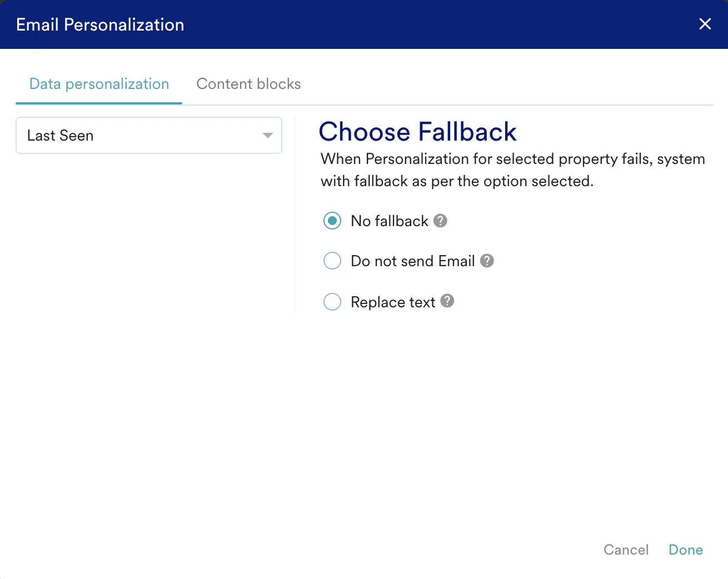728x579 pixels.
Task: Click the 'No fallback' label text
Action: click(x=389, y=221)
